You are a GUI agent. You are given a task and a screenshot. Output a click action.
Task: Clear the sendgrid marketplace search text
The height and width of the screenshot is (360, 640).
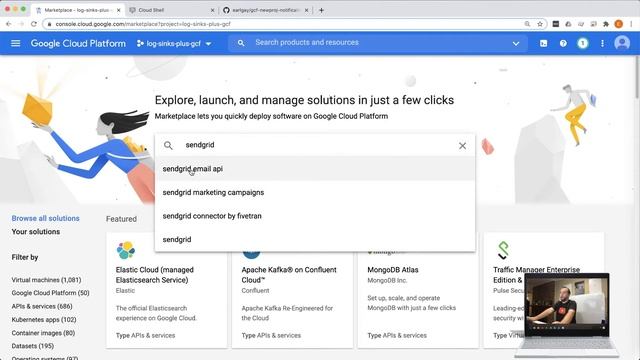point(462,146)
